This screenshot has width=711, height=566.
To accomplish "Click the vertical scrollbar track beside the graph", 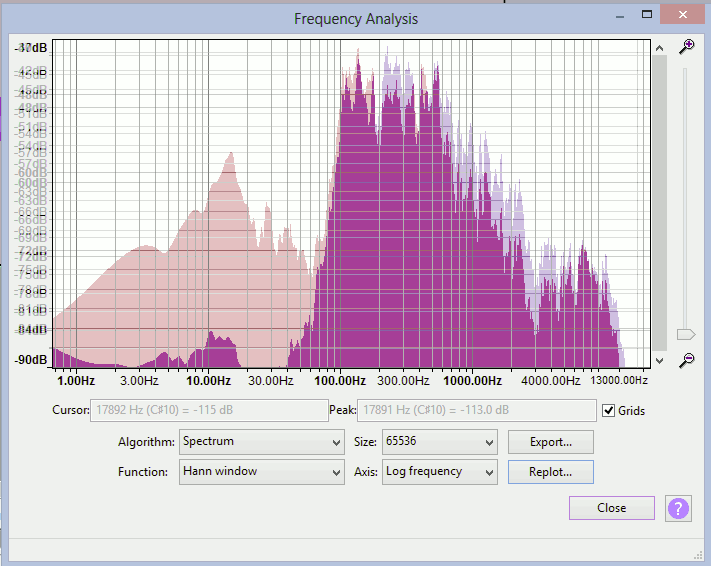I will tap(660, 203).
